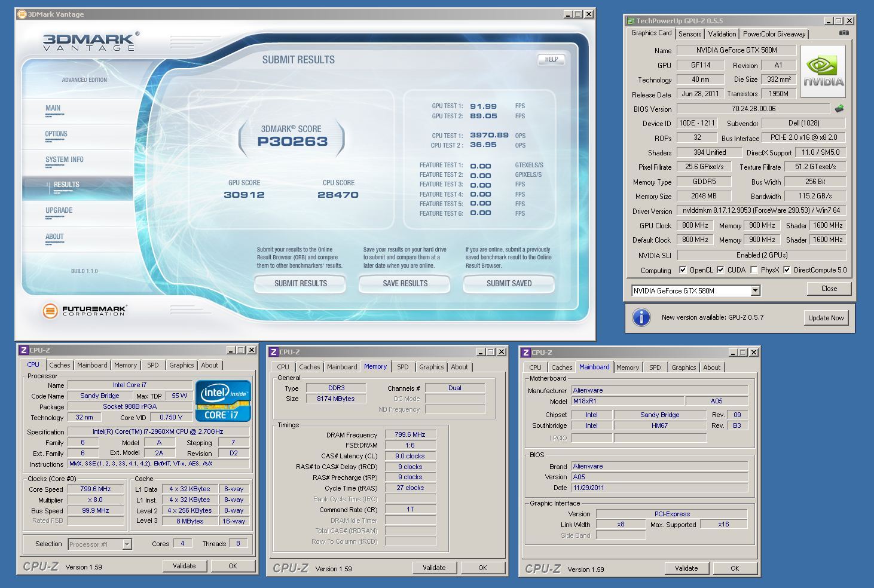Open Mainboard tab in CPU-Z CPU window
This screenshot has height=588, width=874.
click(x=92, y=365)
